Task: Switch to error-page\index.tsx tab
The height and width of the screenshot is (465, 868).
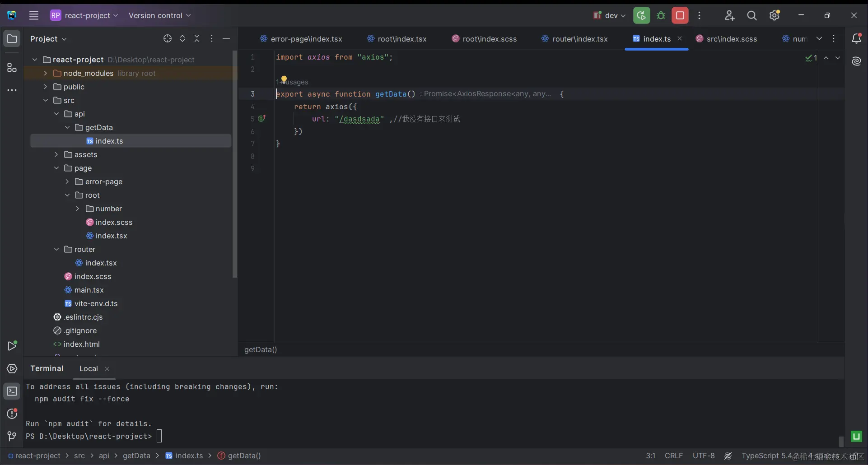Action: (x=301, y=39)
